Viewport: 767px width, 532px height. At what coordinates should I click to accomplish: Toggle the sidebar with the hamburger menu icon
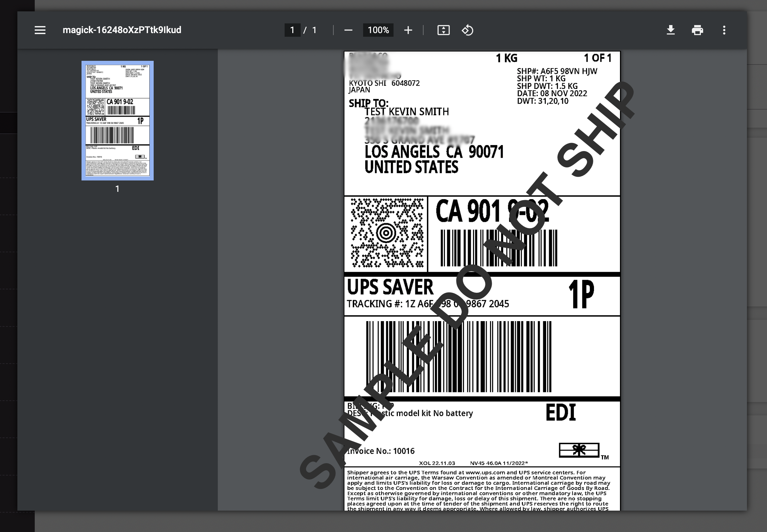point(40,30)
